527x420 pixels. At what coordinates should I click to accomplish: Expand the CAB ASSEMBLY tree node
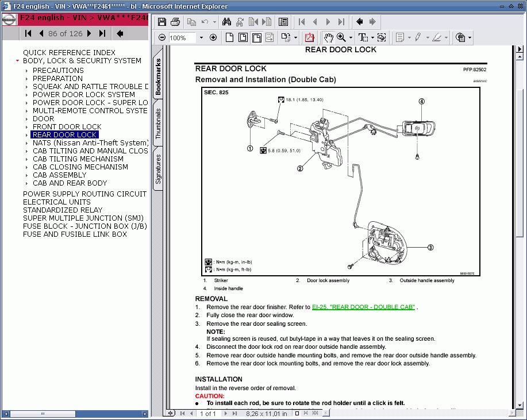pos(26,175)
